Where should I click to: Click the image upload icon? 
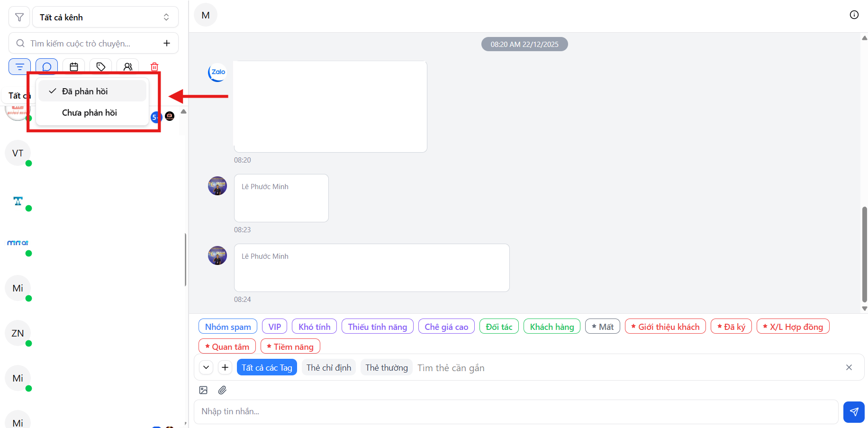[203, 390]
